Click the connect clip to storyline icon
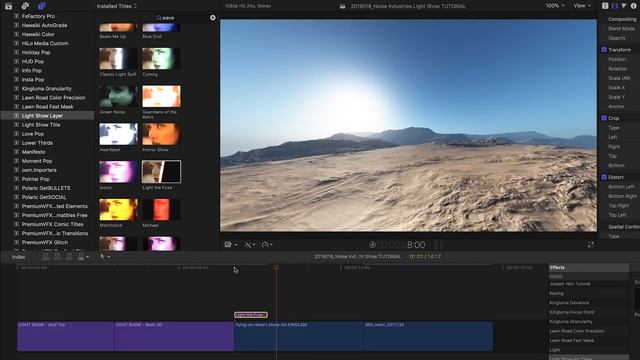Viewport: 640px width, 360px height. pyautogui.click(x=46, y=257)
